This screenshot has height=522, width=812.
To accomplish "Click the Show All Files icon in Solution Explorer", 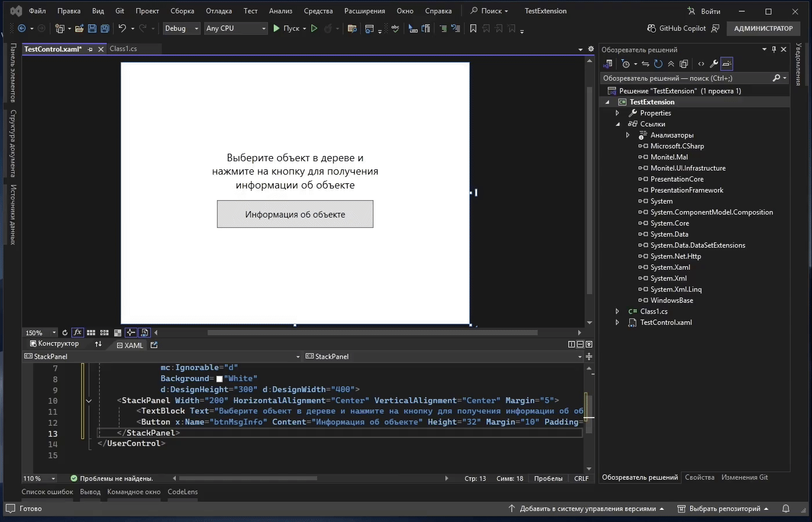I will [x=684, y=64].
